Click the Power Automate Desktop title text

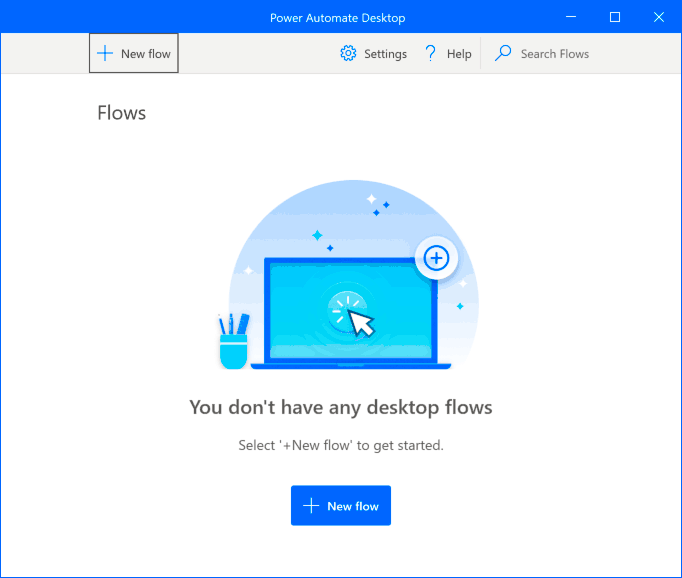(338, 18)
